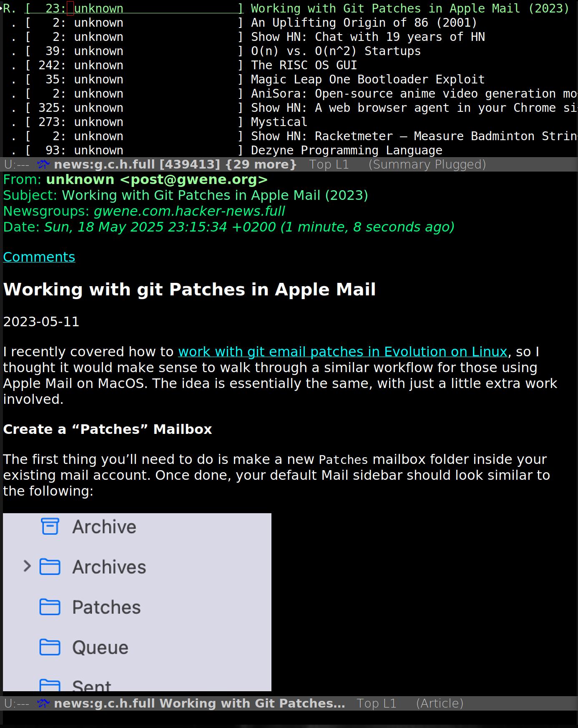Click the embedded Mail sidebar image
Viewport: 578px width, 728px height.
pyautogui.click(x=137, y=602)
